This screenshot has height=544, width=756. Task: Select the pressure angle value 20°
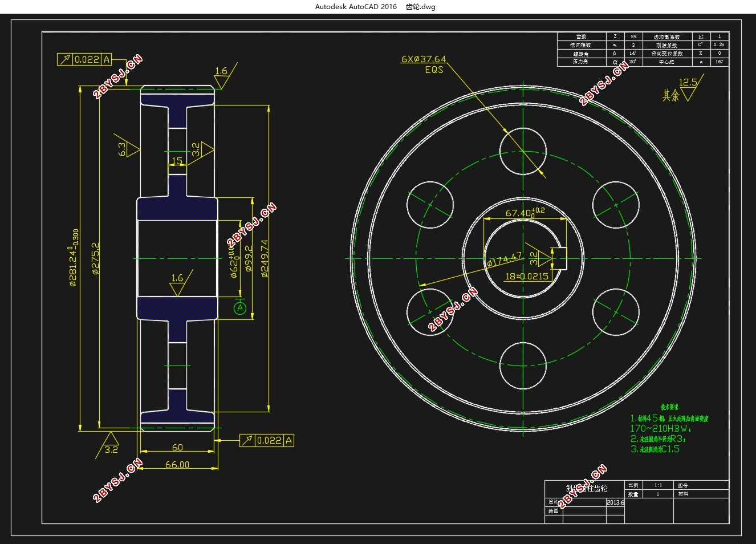(x=633, y=62)
